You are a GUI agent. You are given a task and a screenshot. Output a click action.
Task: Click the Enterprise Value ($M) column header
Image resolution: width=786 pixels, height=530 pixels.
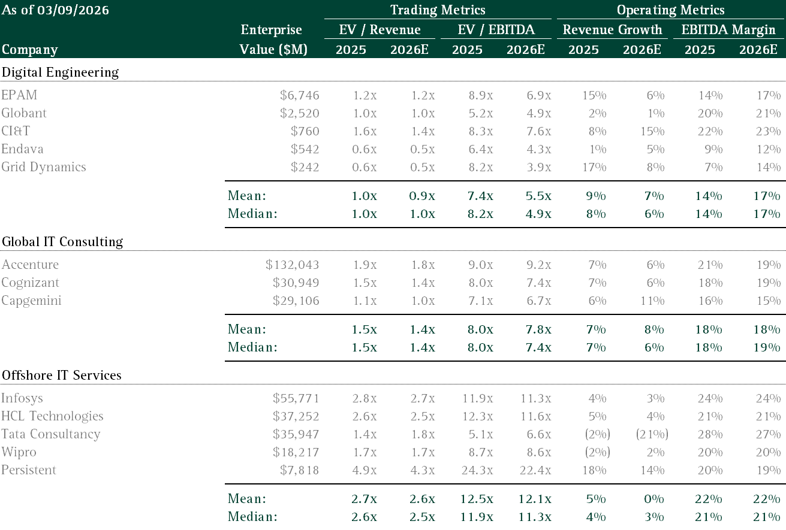275,39
